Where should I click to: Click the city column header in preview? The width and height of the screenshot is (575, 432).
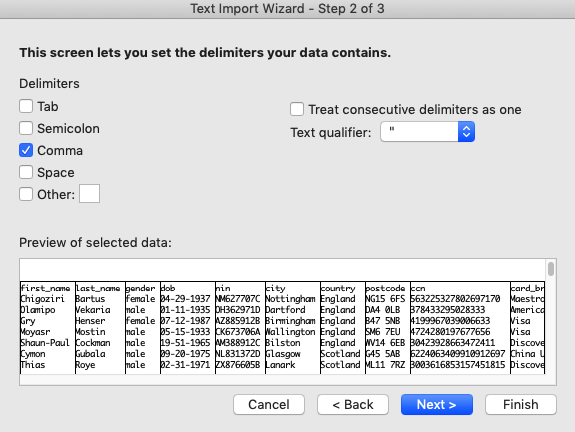[275, 288]
